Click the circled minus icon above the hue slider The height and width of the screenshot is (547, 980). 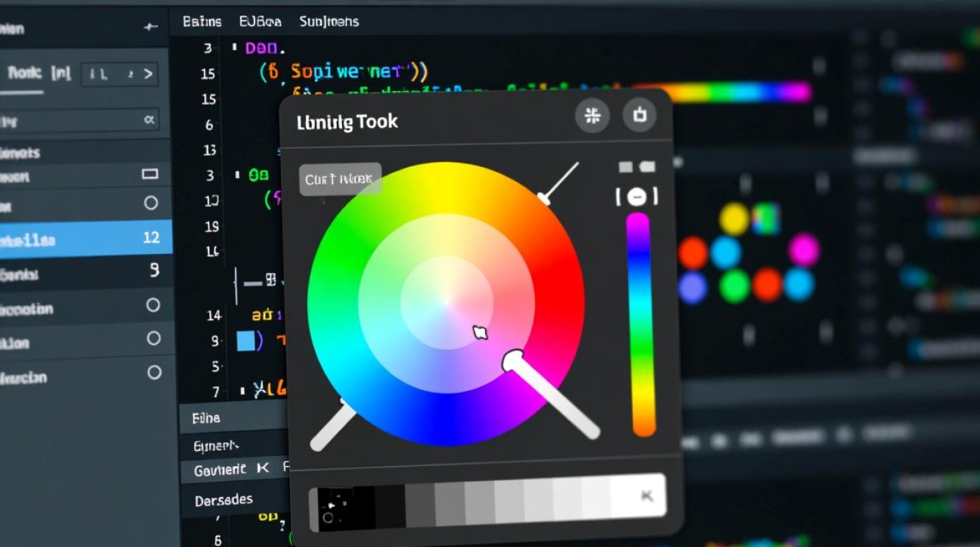point(637,196)
